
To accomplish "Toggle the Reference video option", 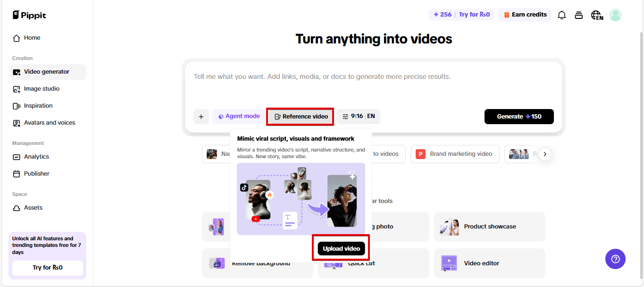I will (301, 117).
